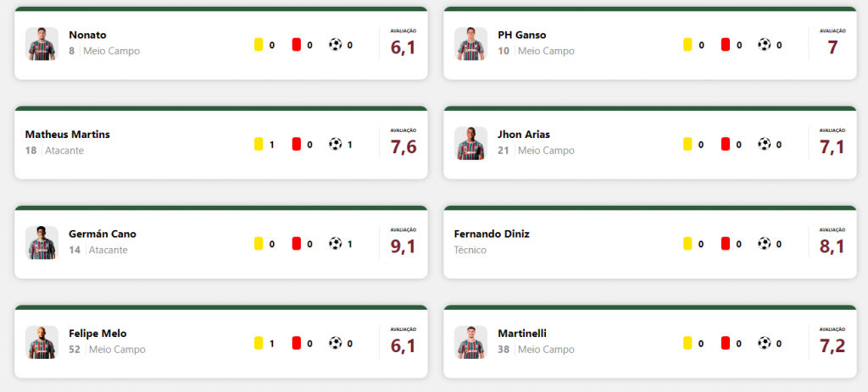This screenshot has width=868, height=392.
Task: Click the Matheus Martins player name
Action: [68, 135]
